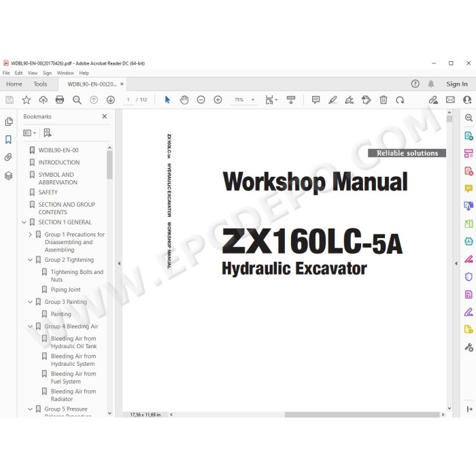Close the Bookmarks panel
Viewport: 476px width, 476px height.
click(x=105, y=116)
